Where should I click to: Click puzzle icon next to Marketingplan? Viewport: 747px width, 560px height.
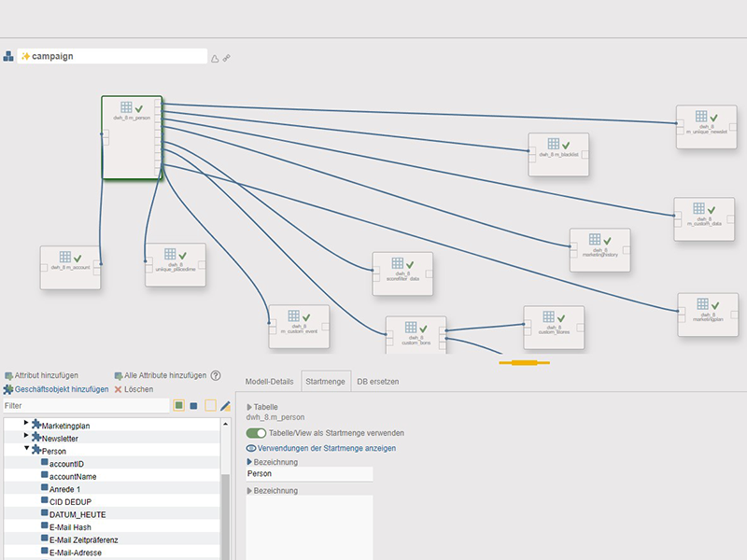36,425
